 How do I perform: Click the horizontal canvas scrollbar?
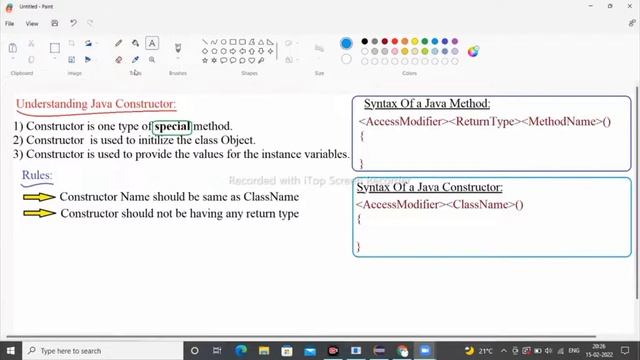(x=301, y=337)
